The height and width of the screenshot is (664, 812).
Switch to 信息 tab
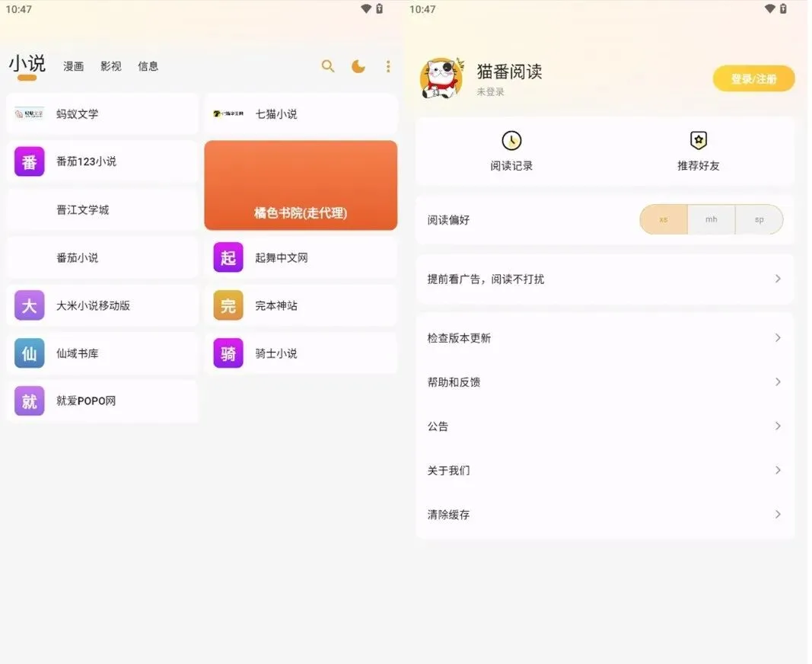point(148,66)
